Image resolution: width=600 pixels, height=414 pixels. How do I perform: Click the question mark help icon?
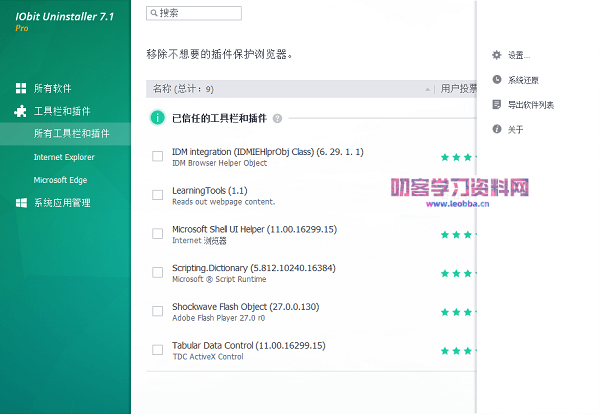[277, 119]
